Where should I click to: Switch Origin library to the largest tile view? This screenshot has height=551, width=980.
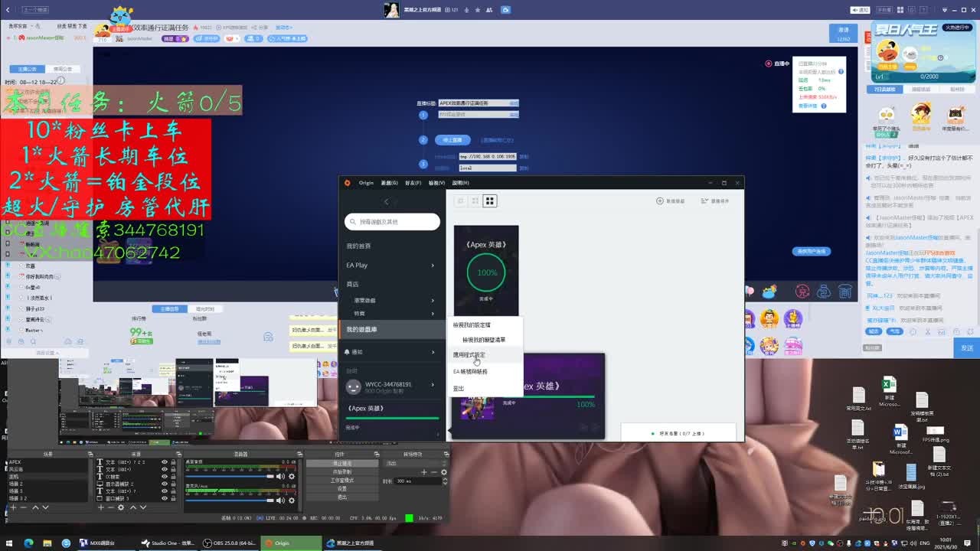click(489, 201)
